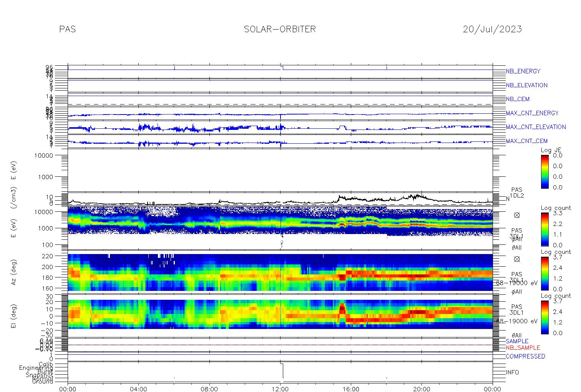Click the 20/Jul/2023 date label

pyautogui.click(x=492, y=29)
